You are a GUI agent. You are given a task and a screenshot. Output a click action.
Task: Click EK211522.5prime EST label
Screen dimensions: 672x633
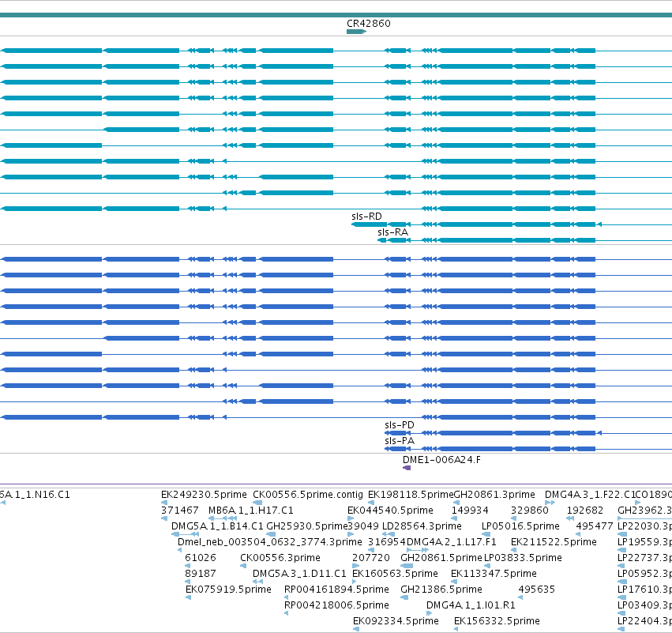pos(554,542)
